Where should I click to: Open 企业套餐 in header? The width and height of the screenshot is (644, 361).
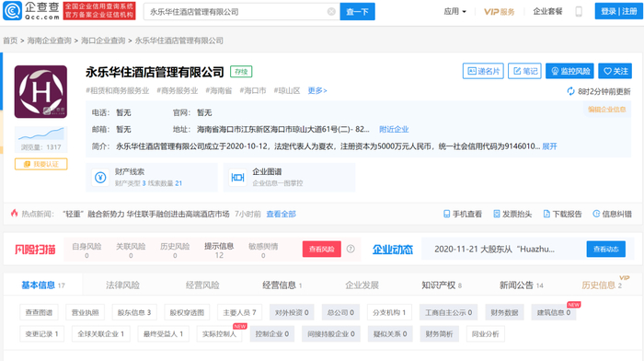pos(547,12)
